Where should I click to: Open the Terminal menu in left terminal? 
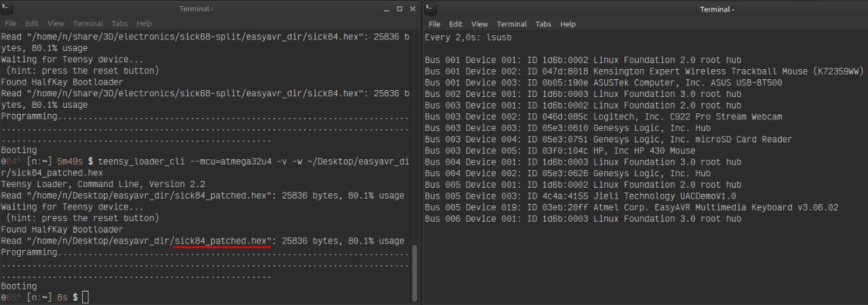pyautogui.click(x=87, y=23)
